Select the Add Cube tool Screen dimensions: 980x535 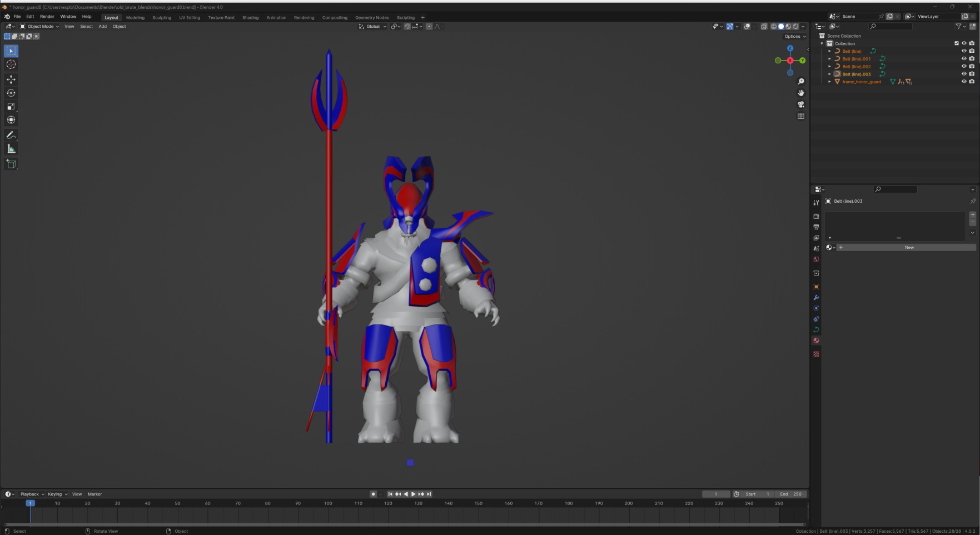pyautogui.click(x=11, y=164)
